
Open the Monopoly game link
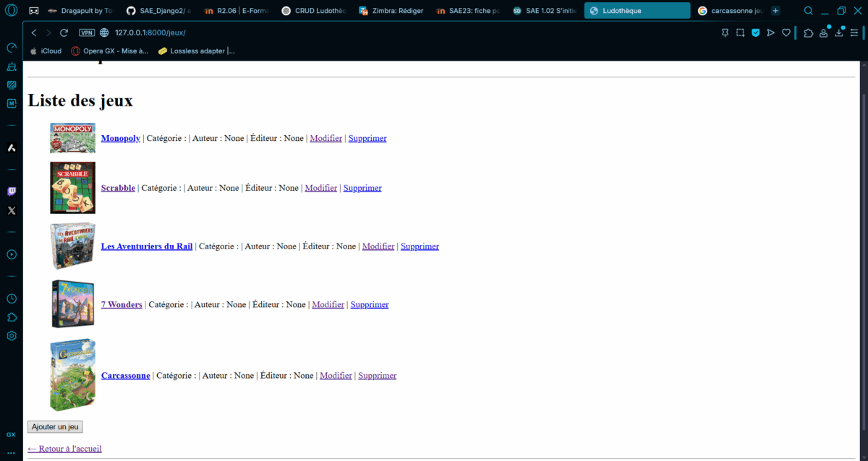pyautogui.click(x=121, y=138)
